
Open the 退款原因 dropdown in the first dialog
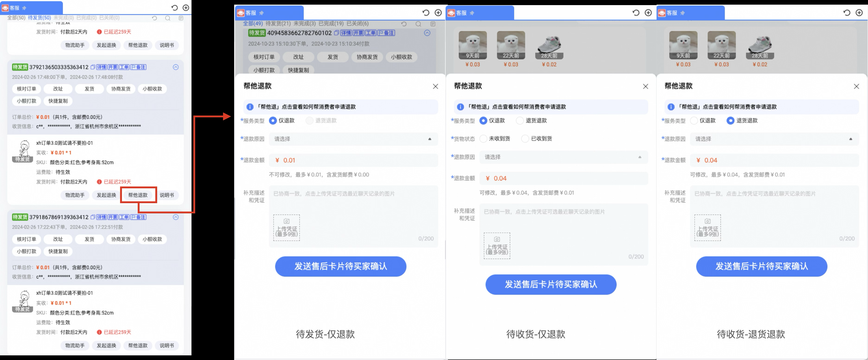(x=353, y=139)
